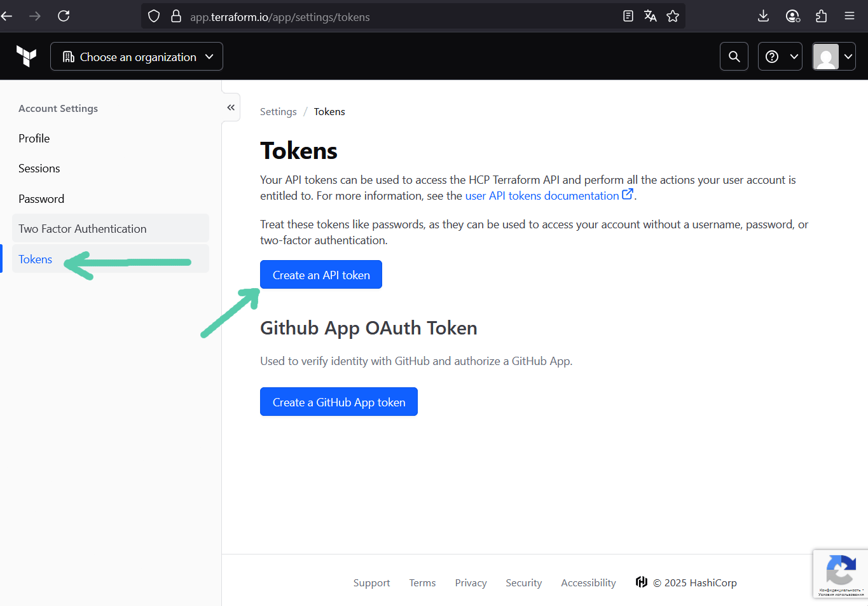Expand the help menu dropdown
The image size is (868, 606).
780,57
